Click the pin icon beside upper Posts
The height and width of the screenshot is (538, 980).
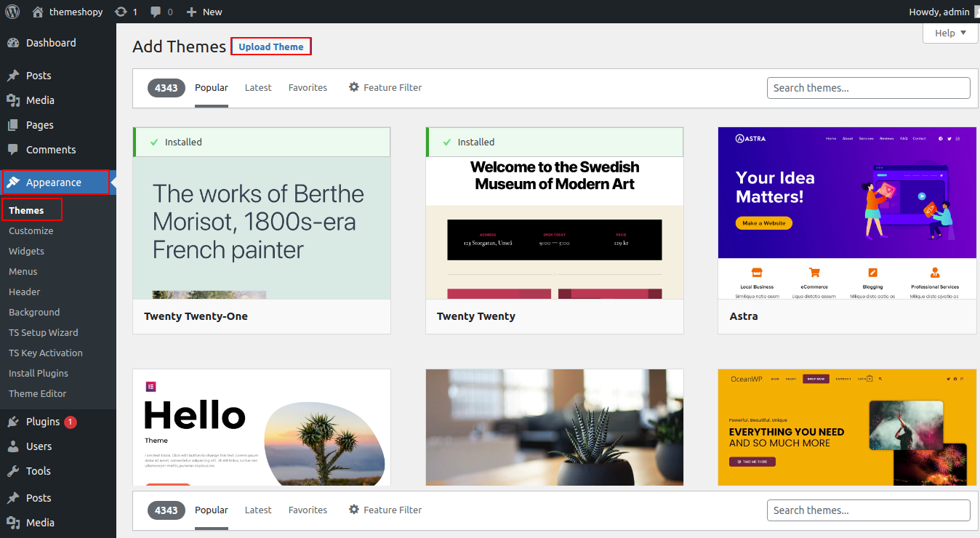click(x=13, y=76)
